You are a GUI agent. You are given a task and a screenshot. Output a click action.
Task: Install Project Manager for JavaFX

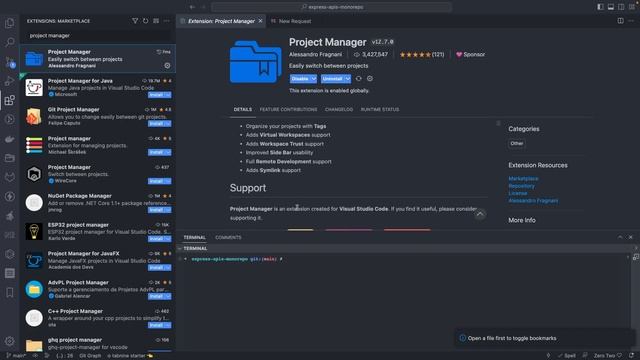pos(157,267)
